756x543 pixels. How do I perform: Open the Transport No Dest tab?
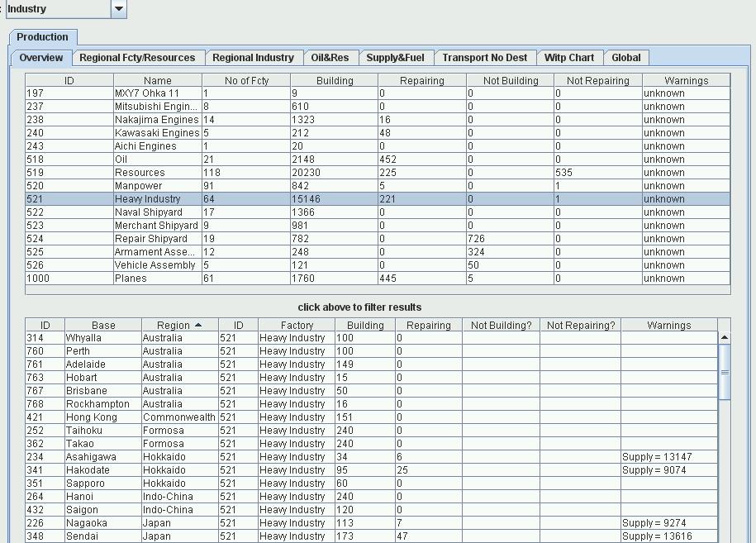485,58
